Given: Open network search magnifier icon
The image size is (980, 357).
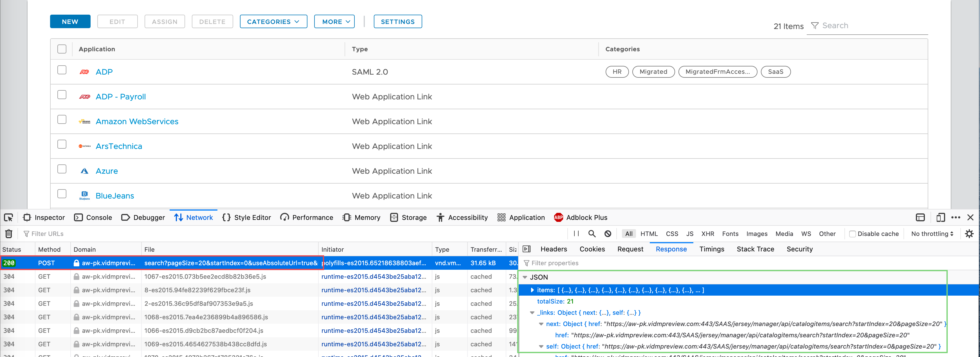Looking at the screenshot, I should pos(592,234).
